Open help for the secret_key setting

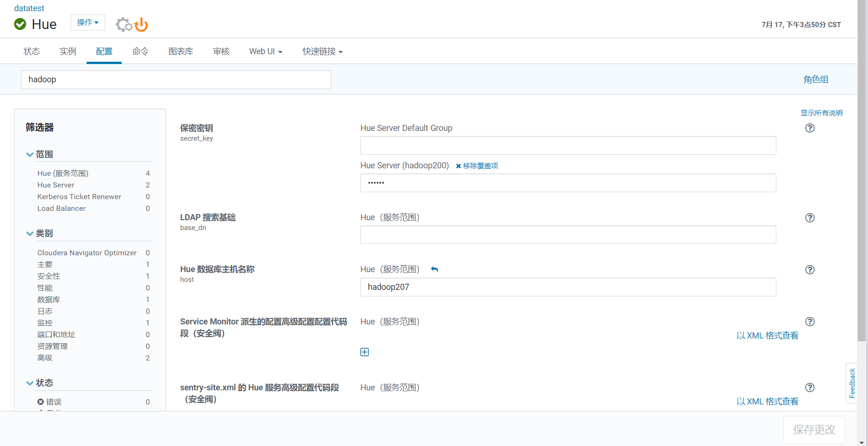click(x=810, y=128)
